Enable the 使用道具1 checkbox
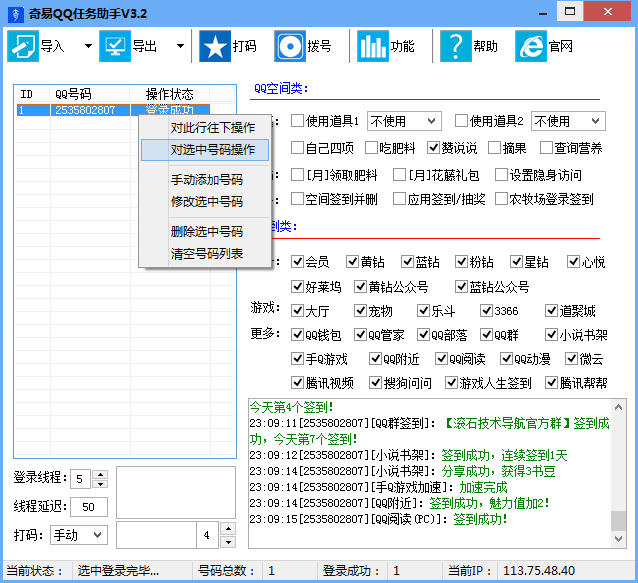 (x=297, y=120)
